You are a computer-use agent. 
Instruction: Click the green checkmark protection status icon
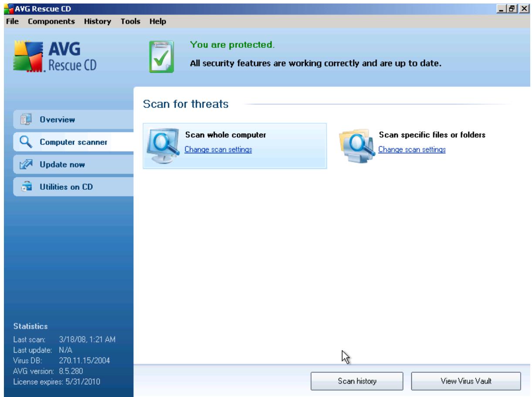point(162,57)
